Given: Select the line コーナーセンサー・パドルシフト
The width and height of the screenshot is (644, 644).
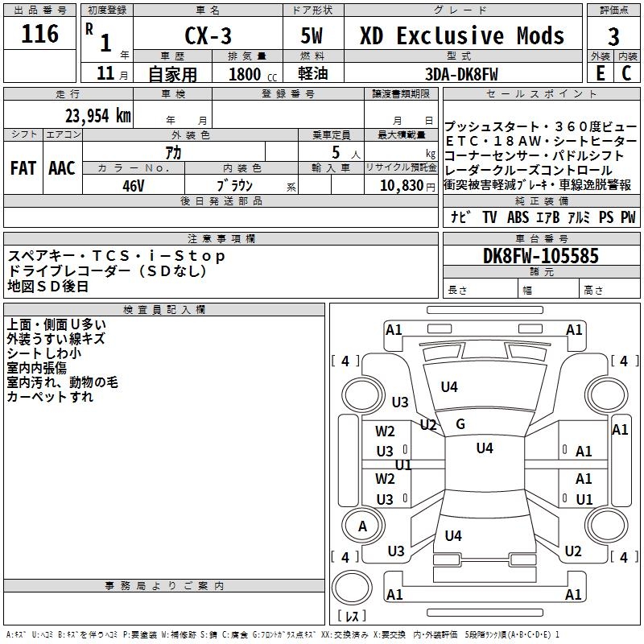Looking at the screenshot, I should [534, 156].
